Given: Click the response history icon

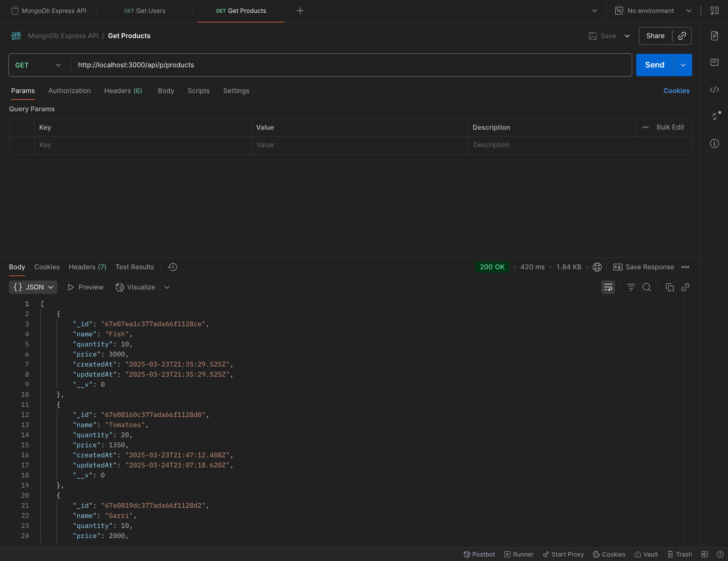Looking at the screenshot, I should (173, 267).
